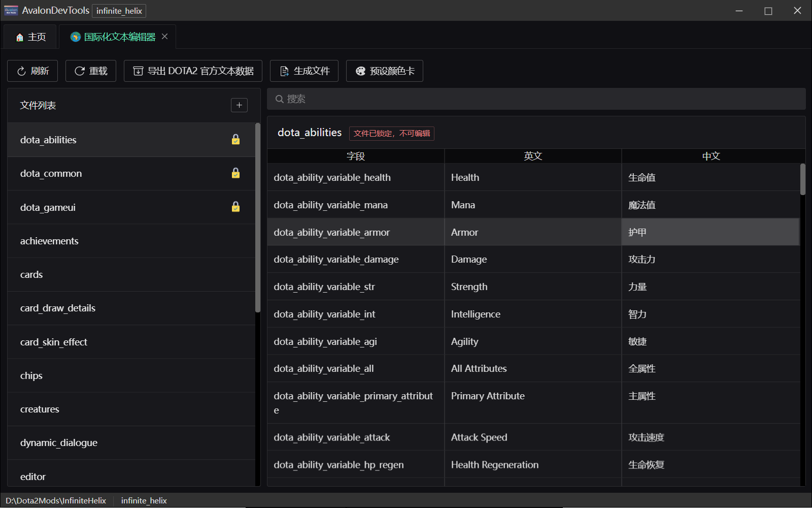
Task: Click the English cell 'Attack Speed'
Action: pyautogui.click(x=533, y=437)
